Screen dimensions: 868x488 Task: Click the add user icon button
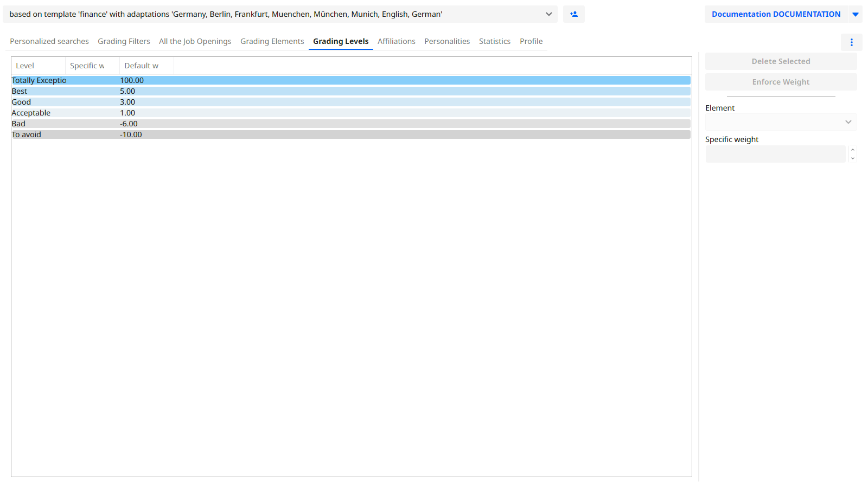[x=573, y=14]
